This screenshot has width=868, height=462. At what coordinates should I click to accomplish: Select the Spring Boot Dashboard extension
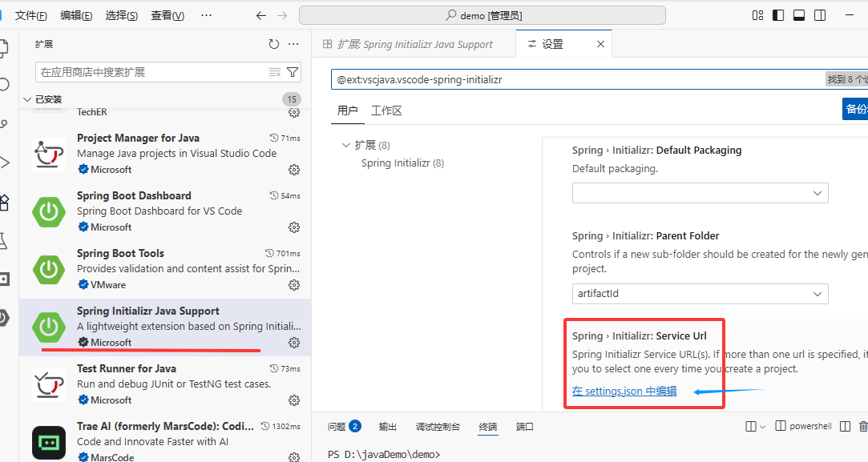coord(165,211)
